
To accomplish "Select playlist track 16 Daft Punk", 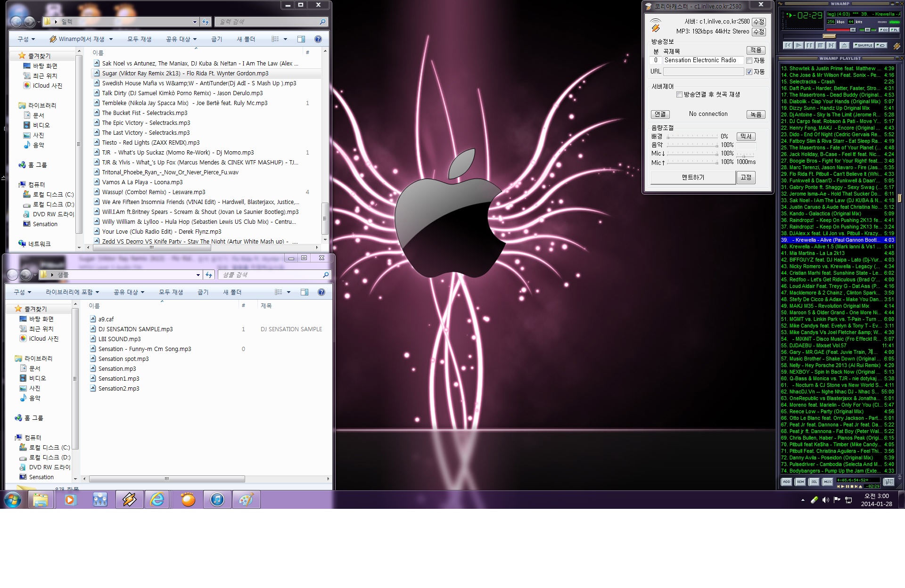I will pos(837,88).
